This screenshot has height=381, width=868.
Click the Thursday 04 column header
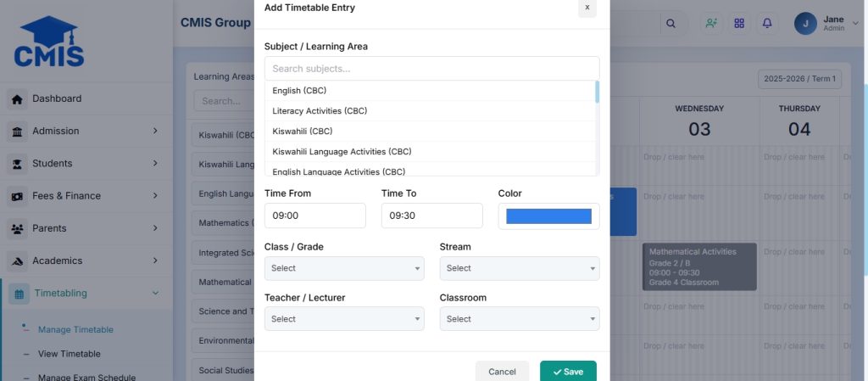point(799,120)
